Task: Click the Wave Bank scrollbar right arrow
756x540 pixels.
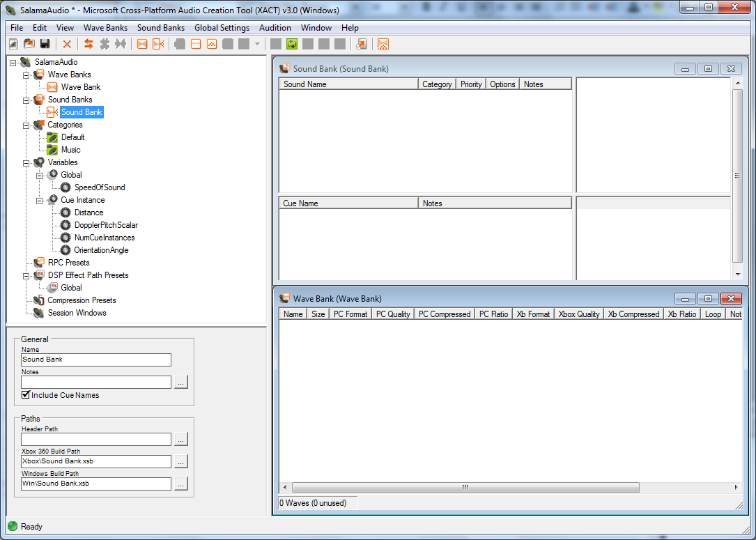Action: (736, 488)
